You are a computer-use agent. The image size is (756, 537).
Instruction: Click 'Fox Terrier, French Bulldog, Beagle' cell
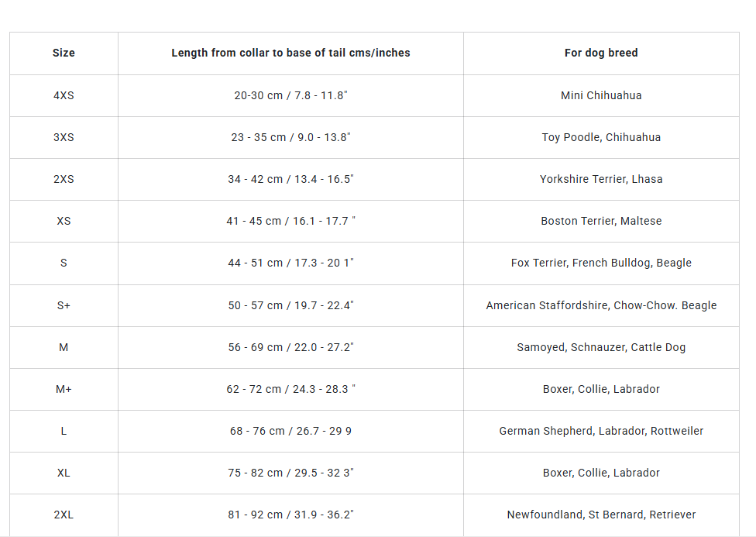coord(601,263)
